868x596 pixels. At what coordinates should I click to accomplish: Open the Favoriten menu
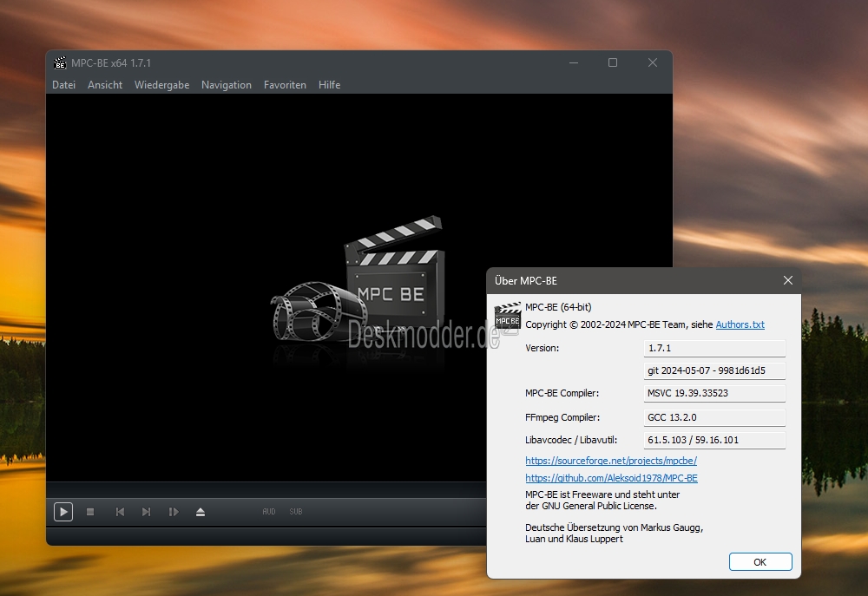285,85
